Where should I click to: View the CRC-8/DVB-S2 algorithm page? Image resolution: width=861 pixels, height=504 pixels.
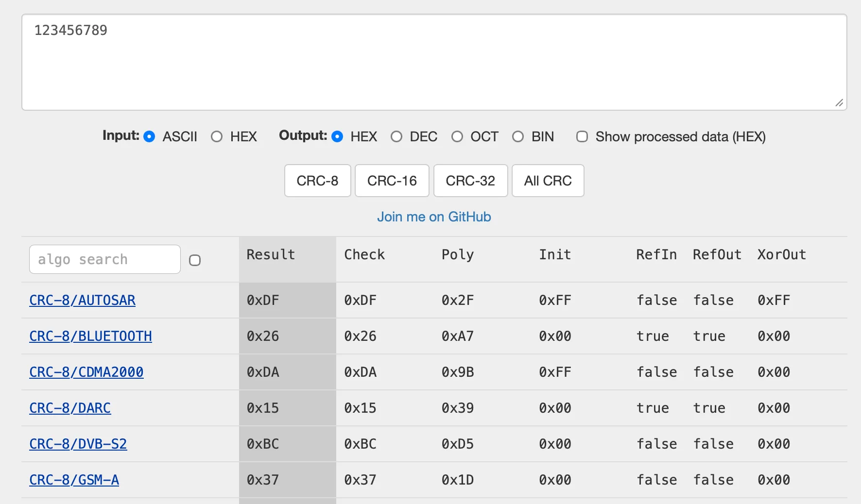click(78, 444)
